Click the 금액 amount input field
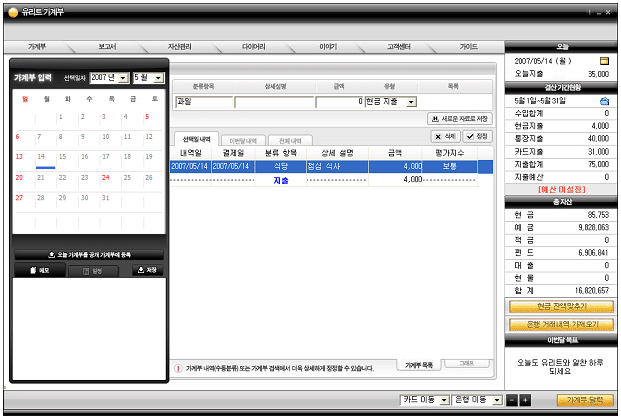The height and width of the screenshot is (418, 621). (338, 101)
